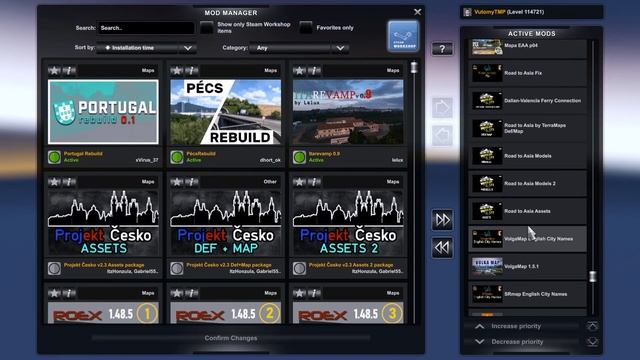Favorite the Sarevamp 0.9 mod star

(x=299, y=71)
